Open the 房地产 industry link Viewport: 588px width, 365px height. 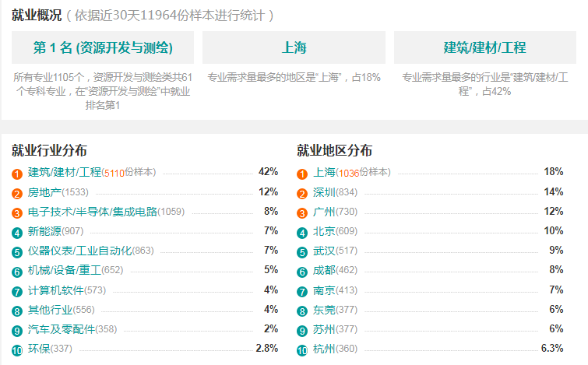[x=44, y=192]
